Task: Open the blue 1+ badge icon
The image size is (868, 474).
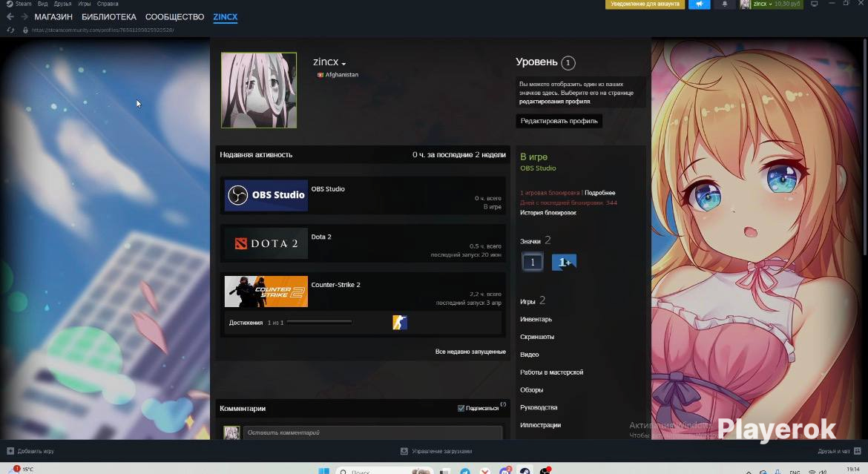Action: click(564, 262)
